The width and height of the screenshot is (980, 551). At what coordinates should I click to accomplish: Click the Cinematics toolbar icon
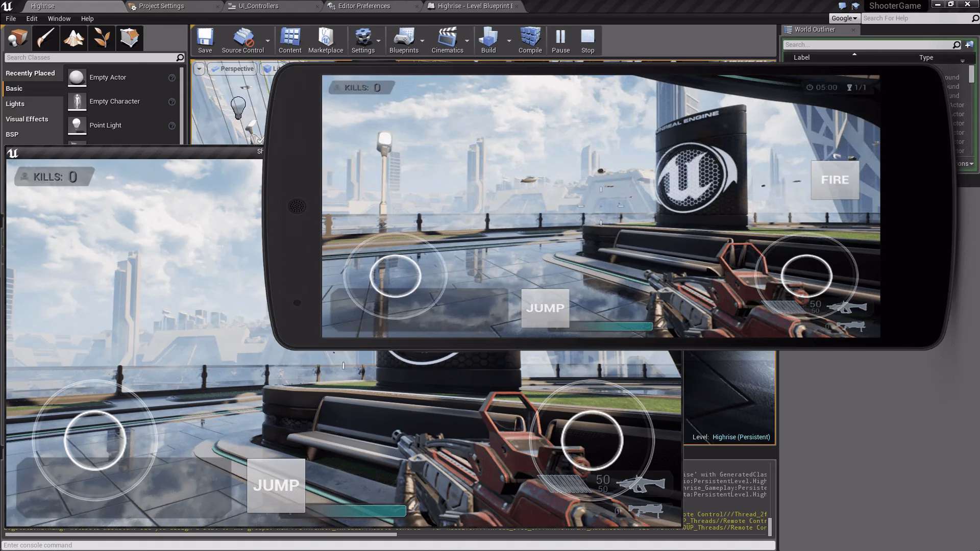[447, 41]
